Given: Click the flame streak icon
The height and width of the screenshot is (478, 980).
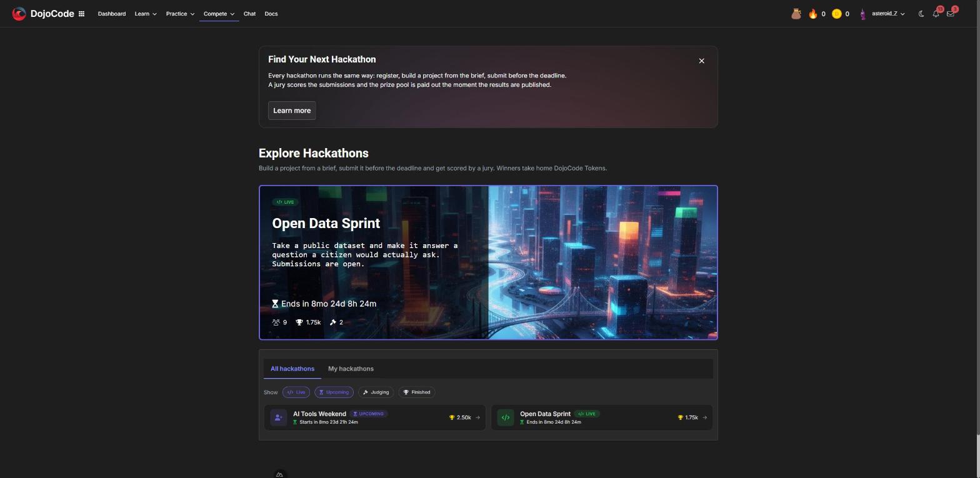Looking at the screenshot, I should 813,14.
